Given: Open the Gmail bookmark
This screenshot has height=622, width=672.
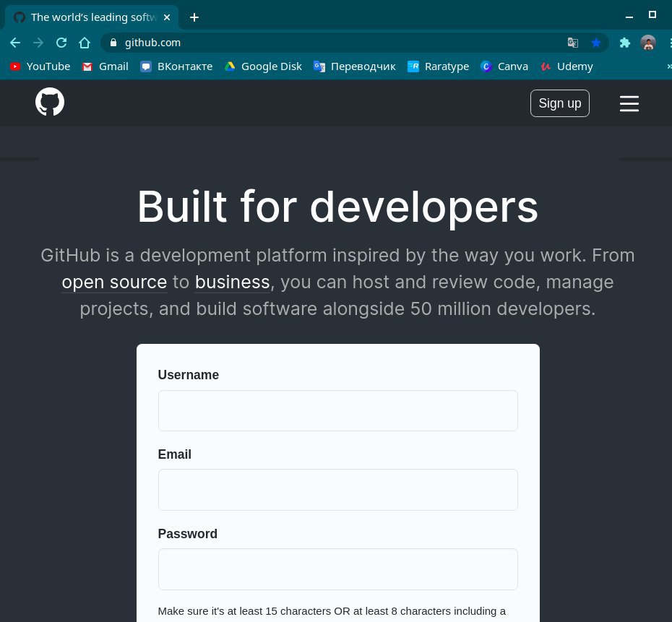Looking at the screenshot, I should coord(105,66).
